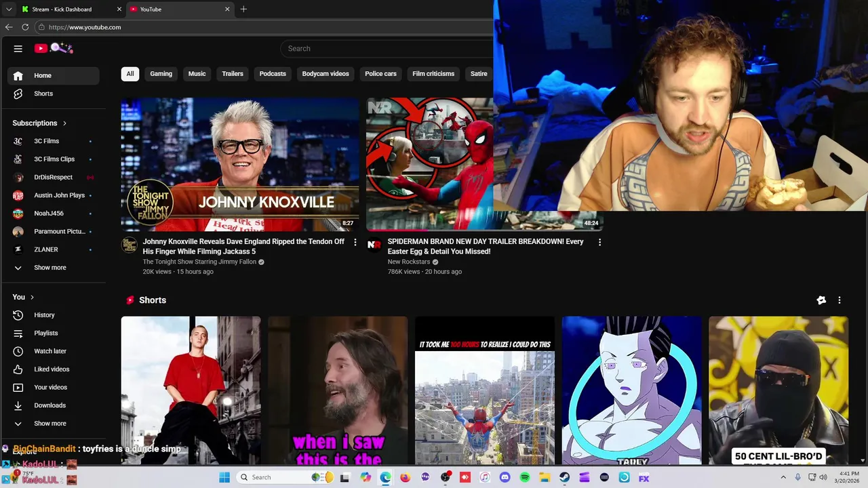Show more items under You
This screenshot has height=488, width=868.
tap(54, 424)
